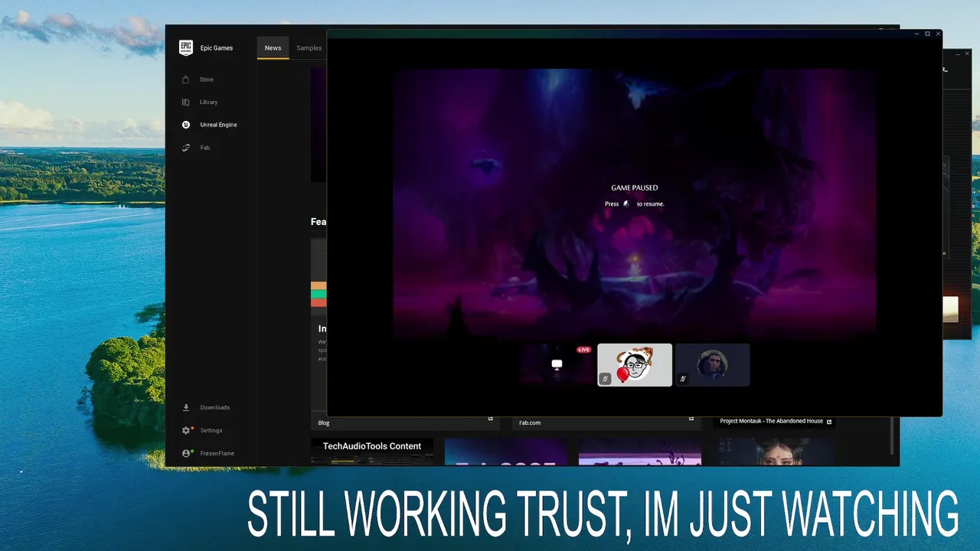Click the Fab label in sidebar
The width and height of the screenshot is (980, 551).
click(x=205, y=148)
